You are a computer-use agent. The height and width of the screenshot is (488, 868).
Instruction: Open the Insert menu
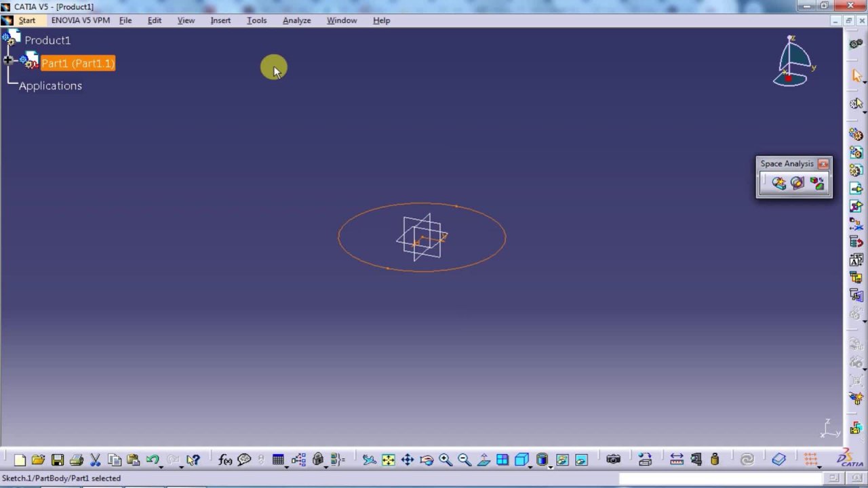(x=220, y=20)
